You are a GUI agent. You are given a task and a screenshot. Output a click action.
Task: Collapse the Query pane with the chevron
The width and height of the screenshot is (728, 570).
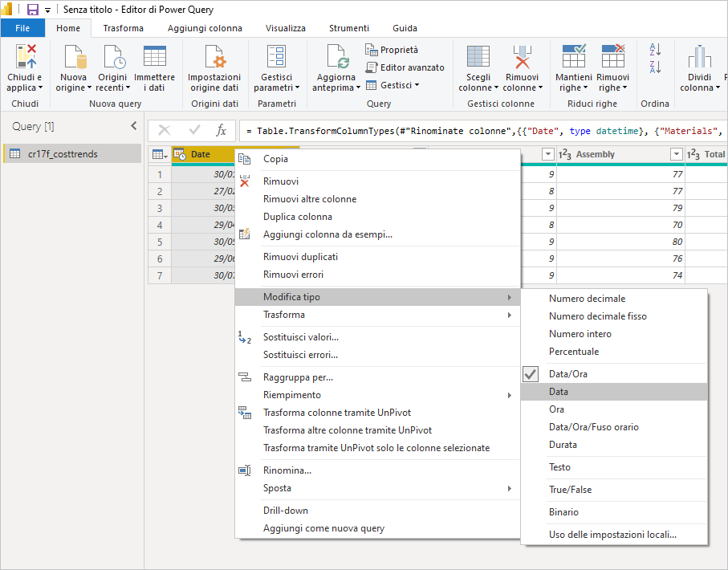tap(134, 126)
